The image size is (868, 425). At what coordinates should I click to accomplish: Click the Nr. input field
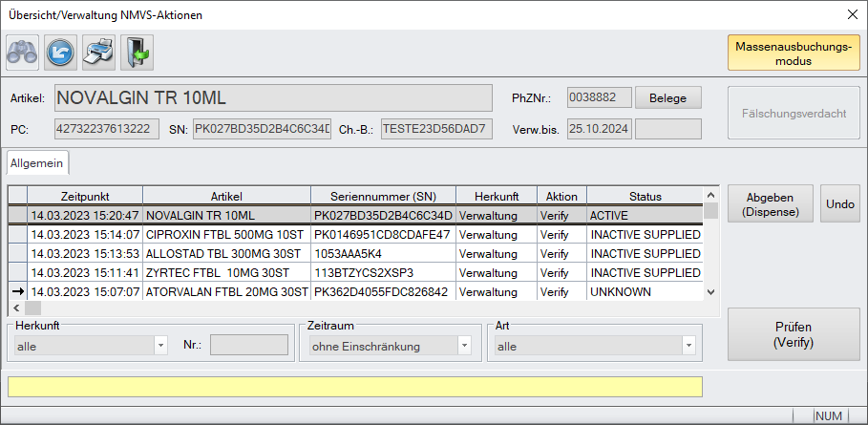248,346
